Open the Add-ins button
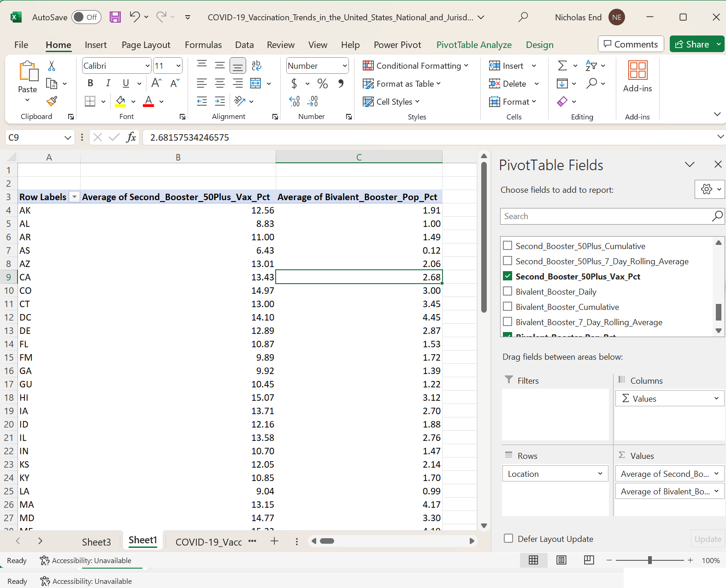The image size is (726, 588). [x=637, y=77]
